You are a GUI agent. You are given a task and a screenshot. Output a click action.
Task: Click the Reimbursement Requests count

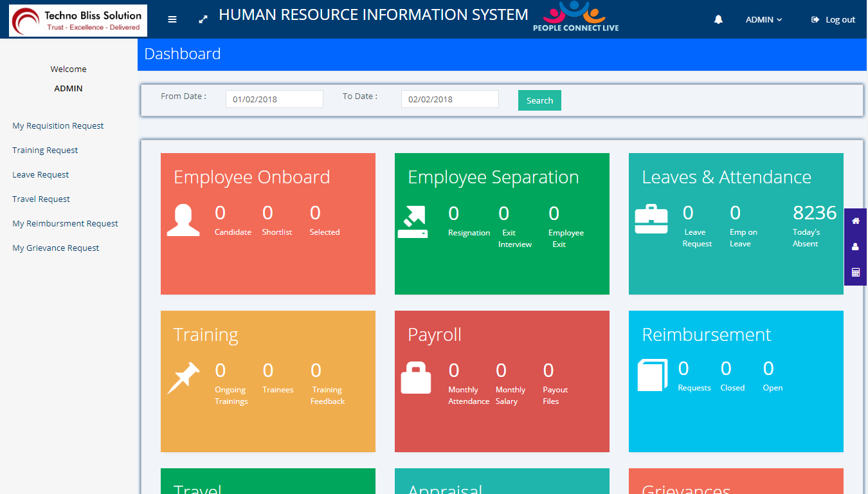[683, 369]
